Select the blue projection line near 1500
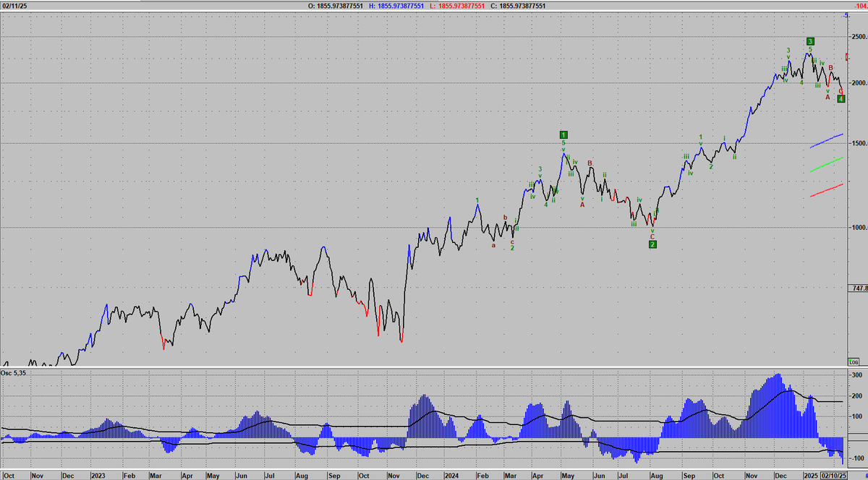The width and height of the screenshot is (868, 480). tap(827, 140)
